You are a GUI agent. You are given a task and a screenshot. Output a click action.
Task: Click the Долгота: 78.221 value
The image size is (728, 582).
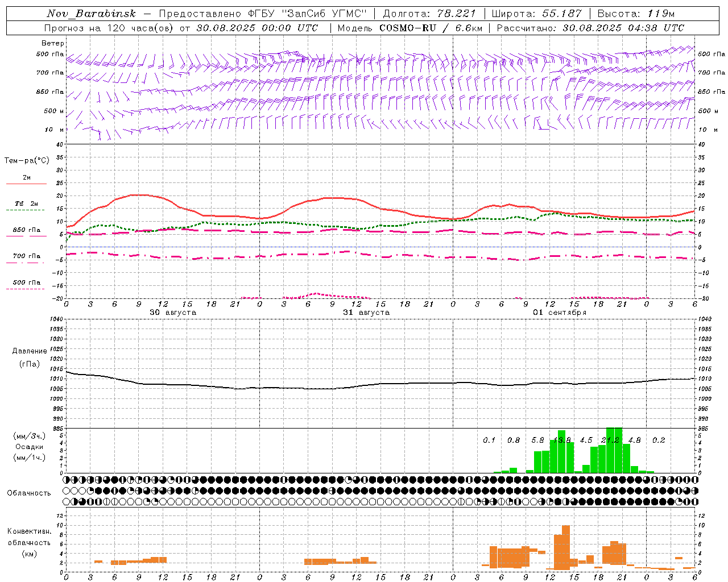click(x=429, y=14)
